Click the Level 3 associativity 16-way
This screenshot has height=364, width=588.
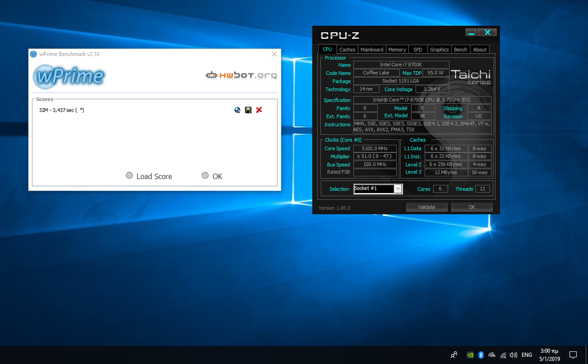[x=480, y=172]
